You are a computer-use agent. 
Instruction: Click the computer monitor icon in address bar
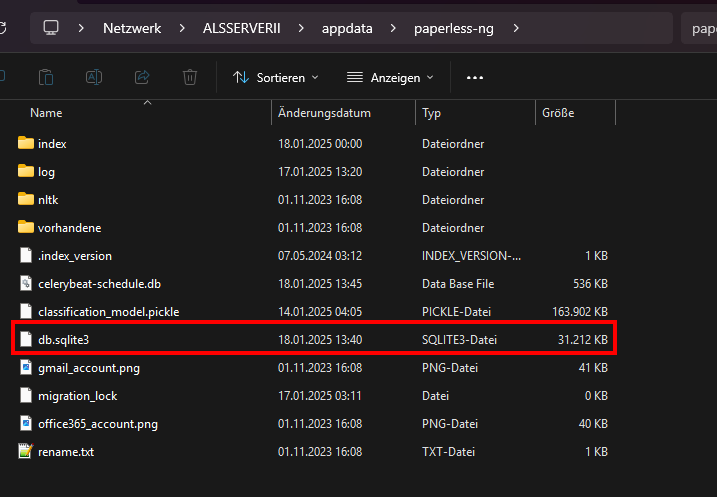pos(51,28)
